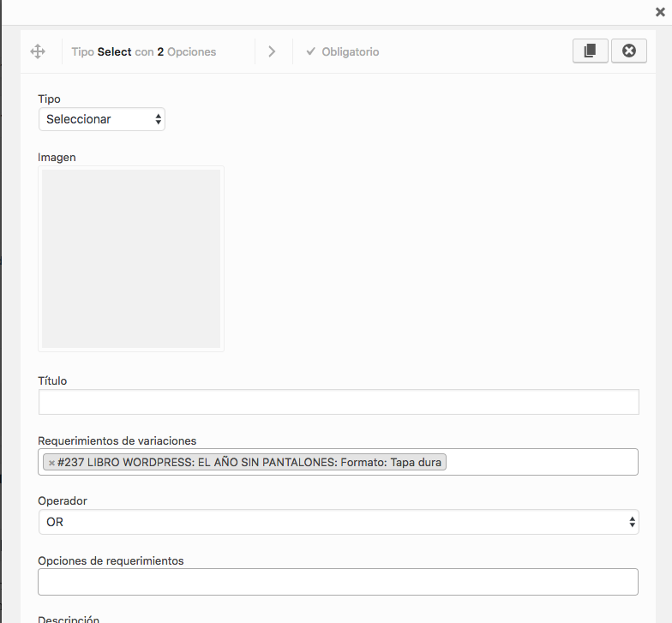Click the move handle arrows icon
This screenshot has height=623, width=672.
pos(38,51)
